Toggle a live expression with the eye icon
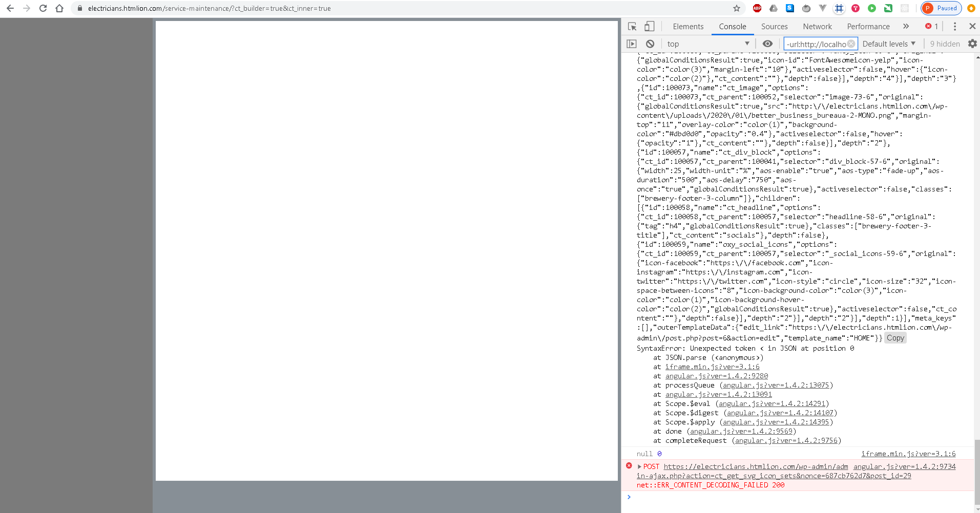 767,44
